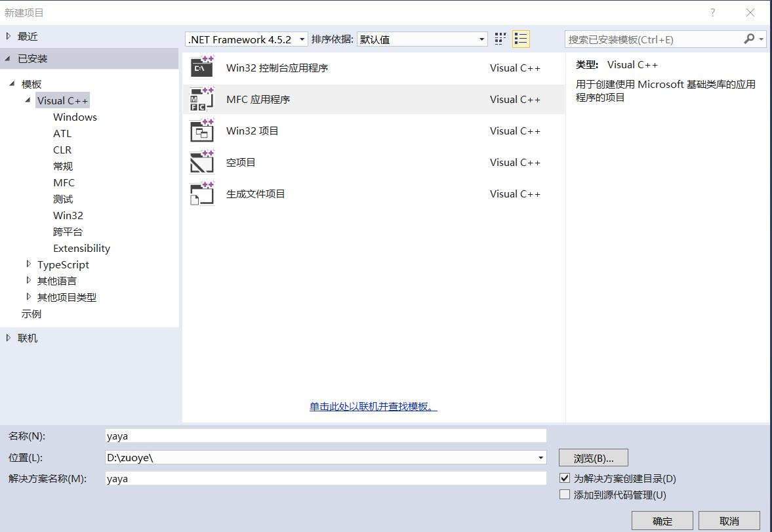This screenshot has height=532, width=772.
Task: Open the .NET Framework 4.5.2 version dropdown
Action: pyautogui.click(x=247, y=39)
